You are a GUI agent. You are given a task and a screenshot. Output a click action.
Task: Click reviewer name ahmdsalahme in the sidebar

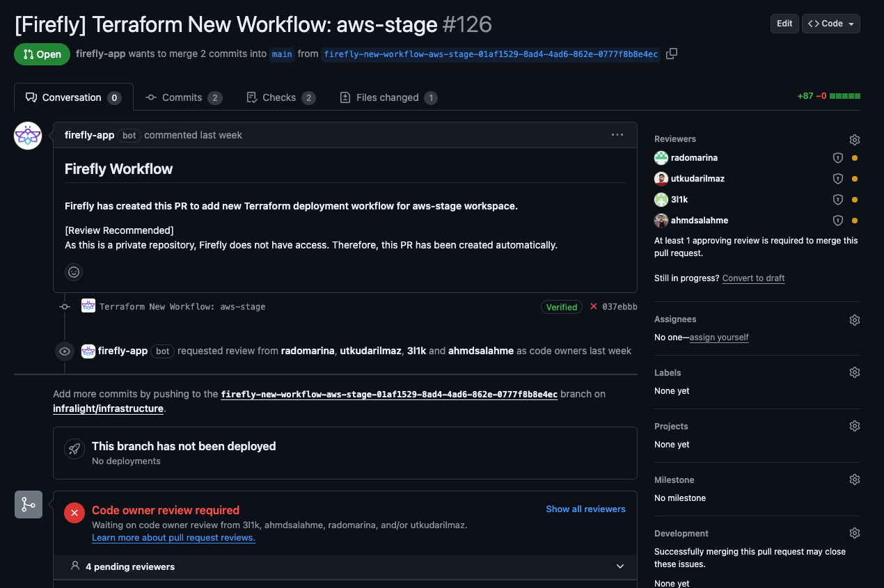point(700,221)
